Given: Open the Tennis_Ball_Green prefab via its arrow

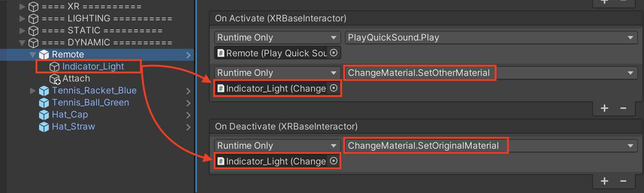Looking at the screenshot, I should (x=188, y=103).
